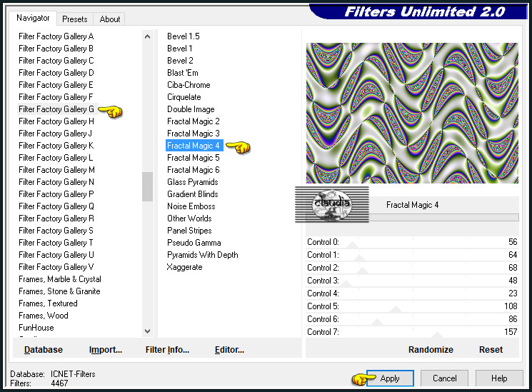Click the category list scrollbar thumb
Viewport: 532px width, 392px height.
click(147, 186)
